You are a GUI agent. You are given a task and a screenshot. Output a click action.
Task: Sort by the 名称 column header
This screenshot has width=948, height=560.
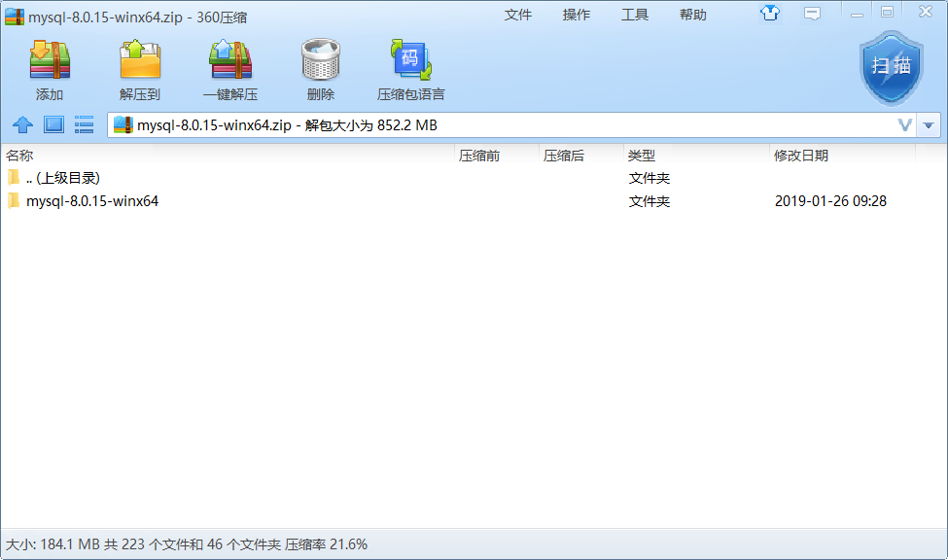228,156
